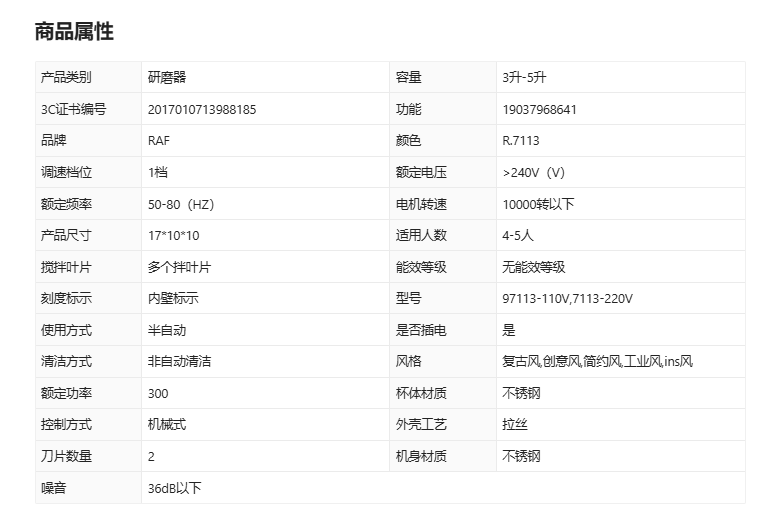
Task: Click the 商品属性 heading
Action: pyautogui.click(x=74, y=32)
